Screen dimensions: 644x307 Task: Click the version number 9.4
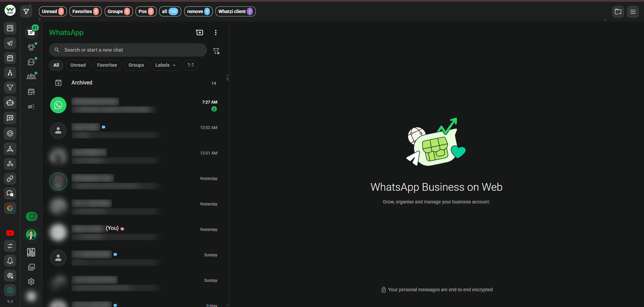[x=10, y=302]
